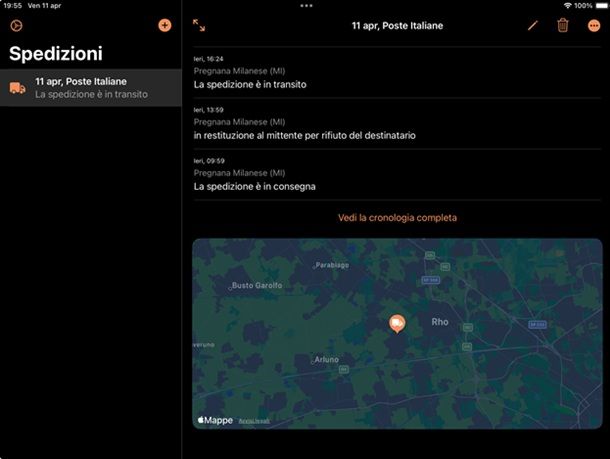Tap the 'Ieri, 16:24' timestamp
This screenshot has height=459, width=610.
point(209,59)
